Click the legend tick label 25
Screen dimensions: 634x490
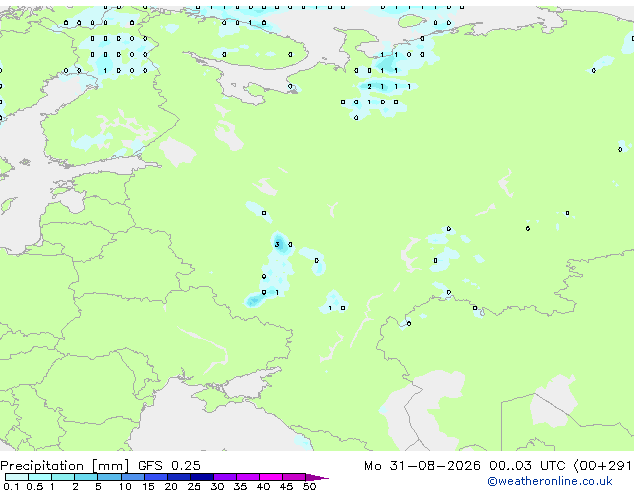coord(194,486)
